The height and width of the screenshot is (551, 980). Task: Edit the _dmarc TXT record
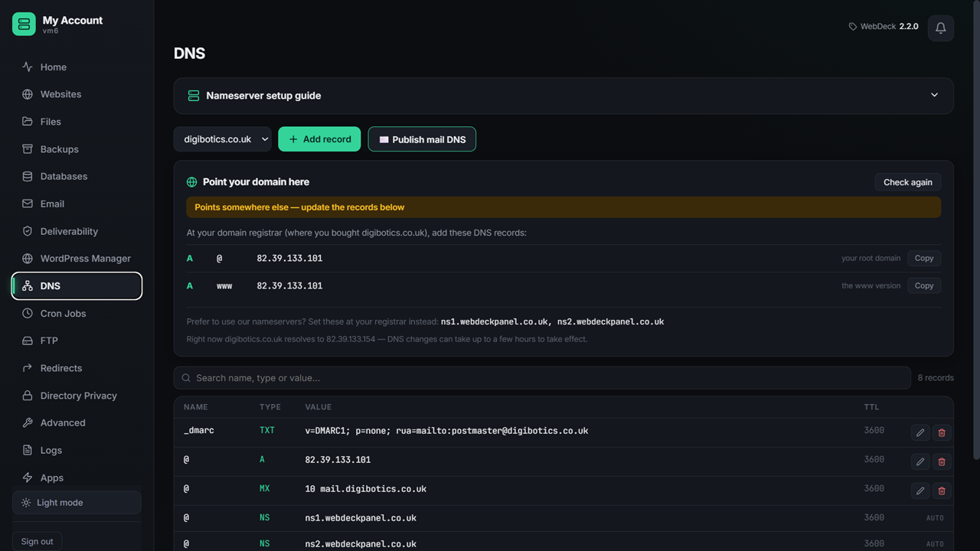click(920, 432)
